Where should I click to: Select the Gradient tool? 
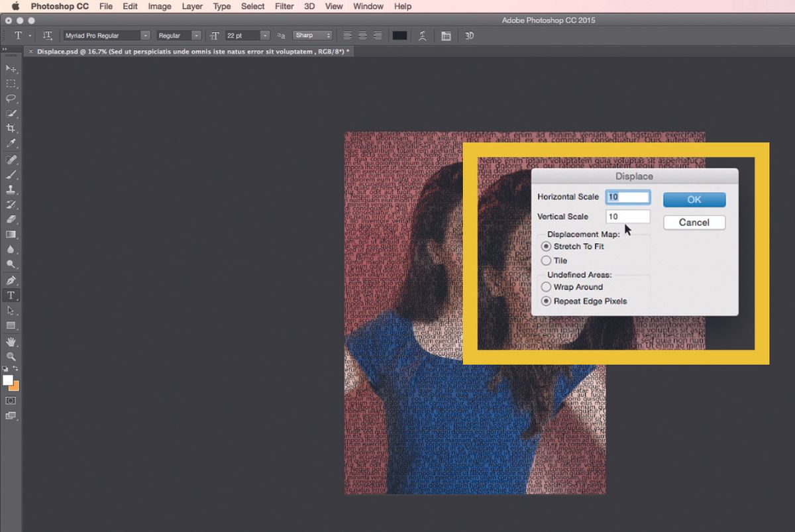pos(11,234)
